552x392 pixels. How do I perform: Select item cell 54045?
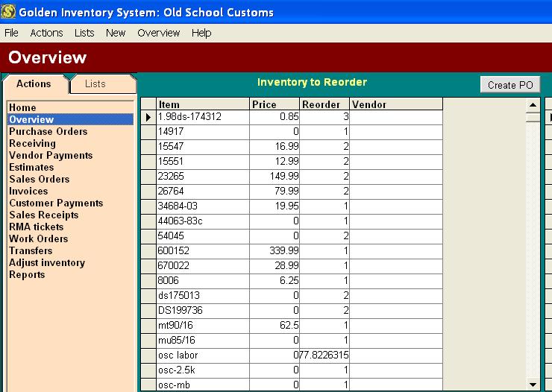click(203, 236)
